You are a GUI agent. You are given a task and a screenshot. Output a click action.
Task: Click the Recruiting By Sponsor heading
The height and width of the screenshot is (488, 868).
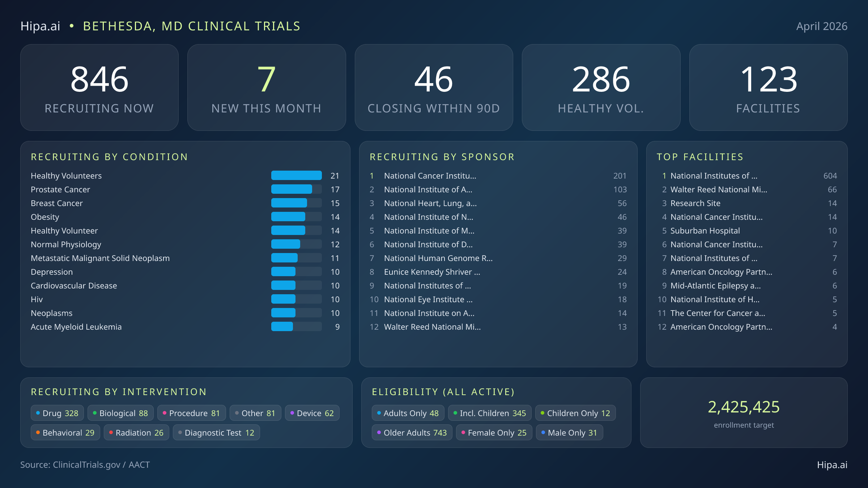click(x=442, y=157)
